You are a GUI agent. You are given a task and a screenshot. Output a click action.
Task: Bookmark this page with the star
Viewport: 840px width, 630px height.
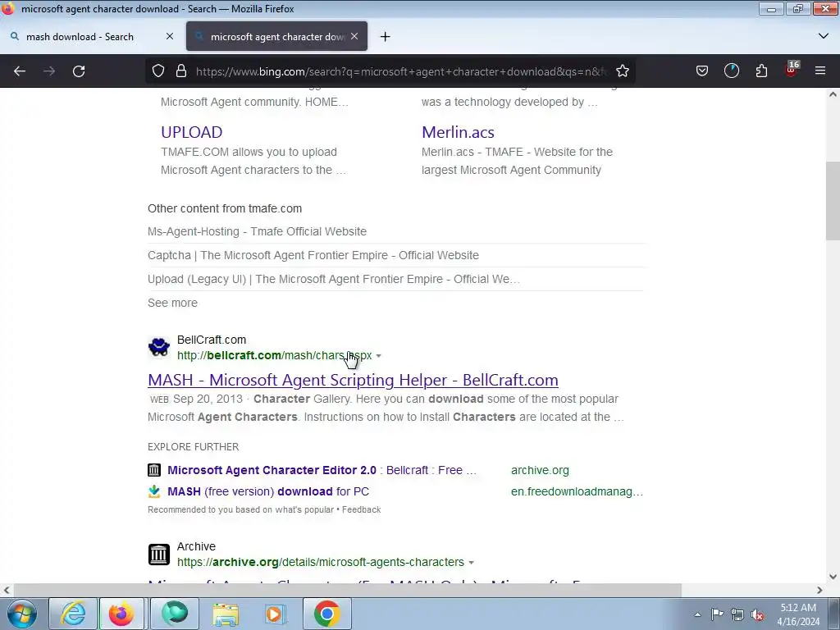tap(623, 71)
